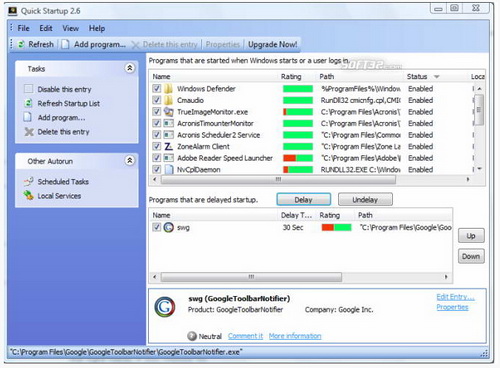Viewport: 500px width, 368px height.
Task: Click the Neutral rating ball icon
Action: point(192,336)
